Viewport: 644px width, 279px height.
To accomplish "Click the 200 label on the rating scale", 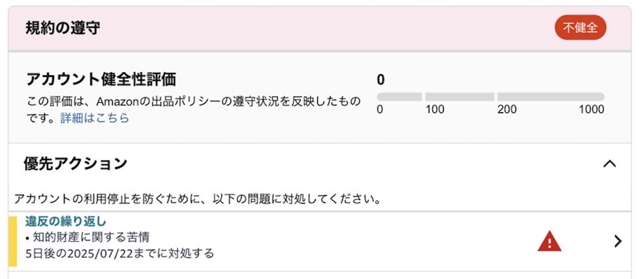I will (507, 110).
